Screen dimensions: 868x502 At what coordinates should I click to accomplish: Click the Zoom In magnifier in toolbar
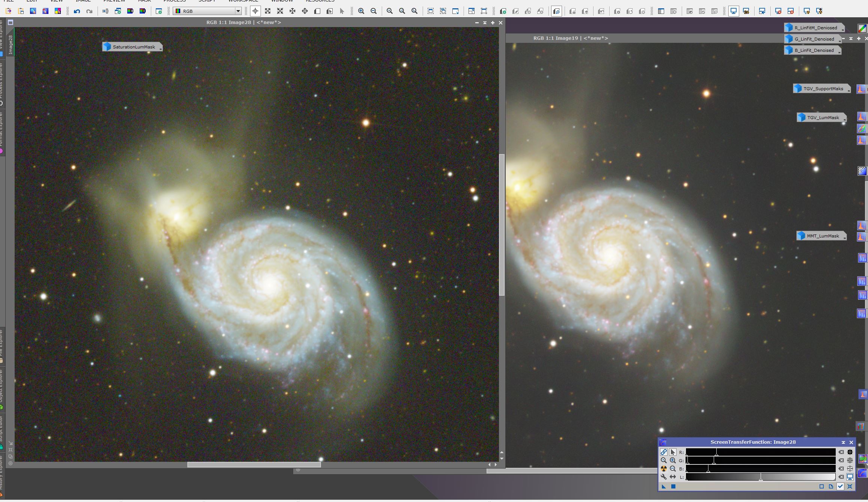[361, 11]
